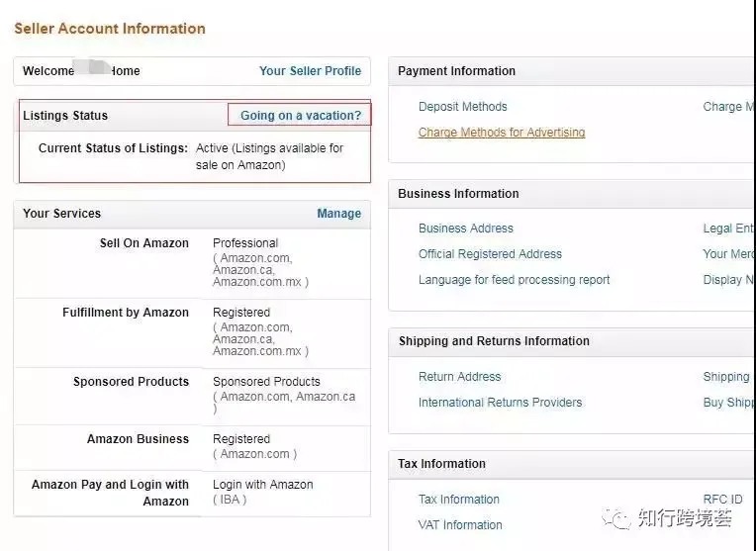The width and height of the screenshot is (756, 551).
Task: Click Registered status under Amazon Business
Action: pyautogui.click(x=241, y=438)
